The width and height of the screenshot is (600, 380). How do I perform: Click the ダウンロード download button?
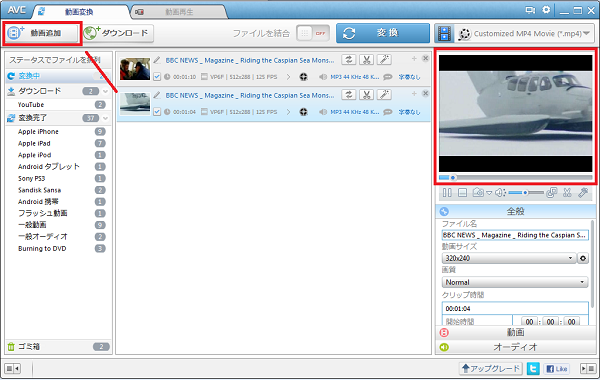click(x=118, y=33)
